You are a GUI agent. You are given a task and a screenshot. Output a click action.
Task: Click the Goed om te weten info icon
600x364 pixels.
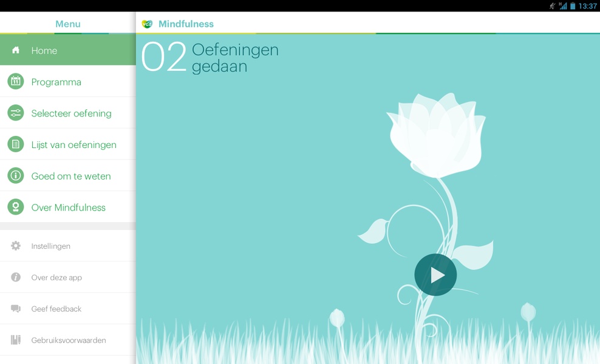click(x=16, y=175)
